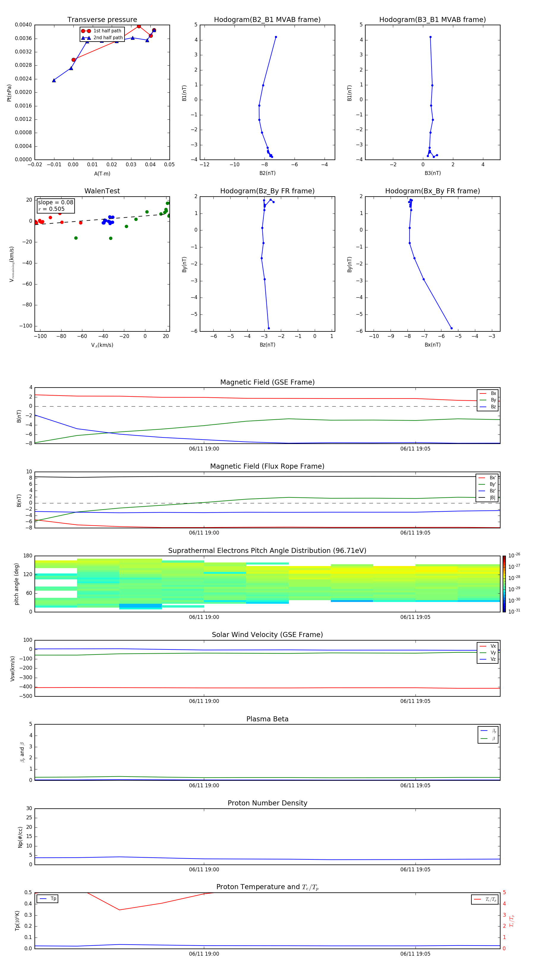Click the 'Np(#/cc)' y-axis label
Viewport: 535px width, 980px height.
(20, 837)
